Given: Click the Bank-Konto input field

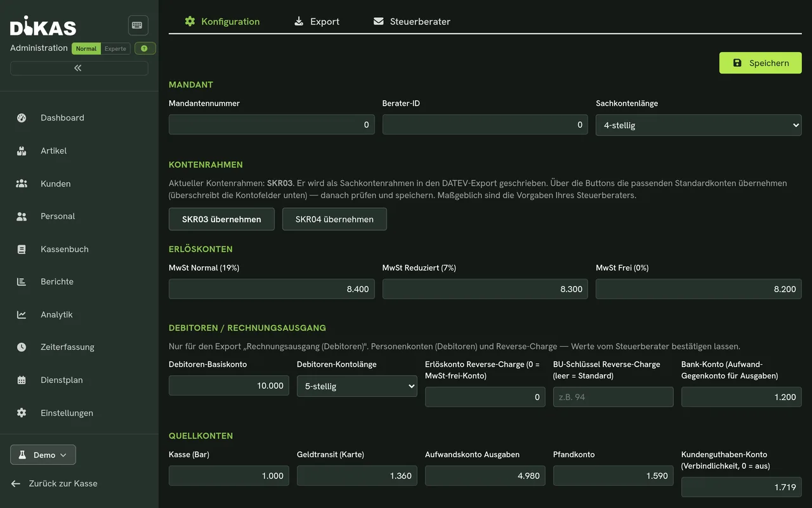Looking at the screenshot, I should (742, 397).
